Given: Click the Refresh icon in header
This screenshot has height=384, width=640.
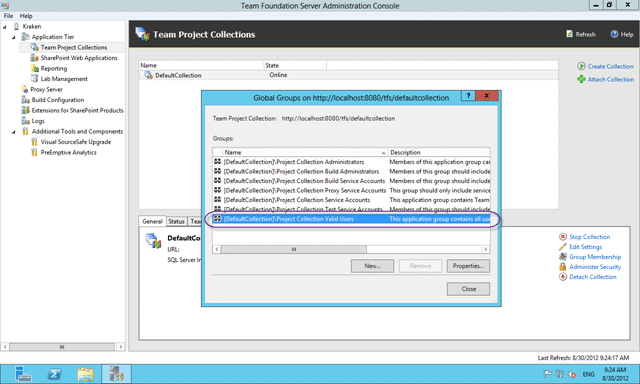Looking at the screenshot, I should [569, 34].
